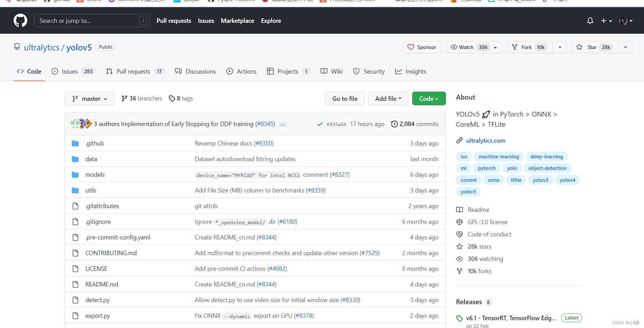Click the README.md file icon
Image resolution: width=644 pixels, height=328 pixels.
pyautogui.click(x=75, y=284)
